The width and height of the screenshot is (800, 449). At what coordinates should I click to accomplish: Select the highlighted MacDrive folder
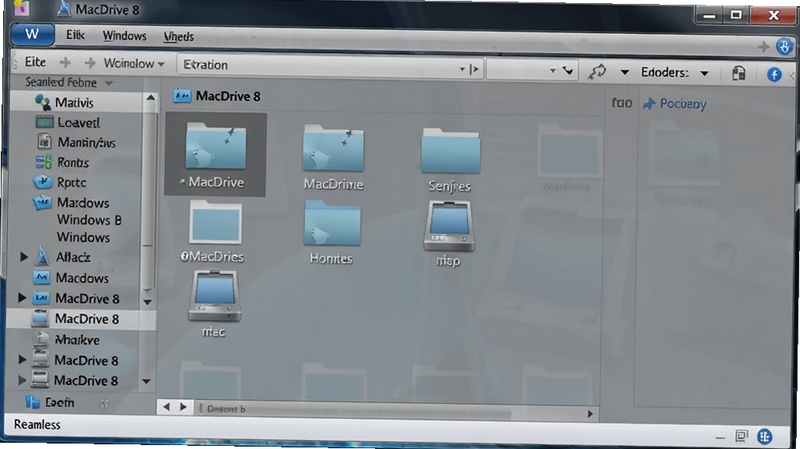(x=215, y=155)
